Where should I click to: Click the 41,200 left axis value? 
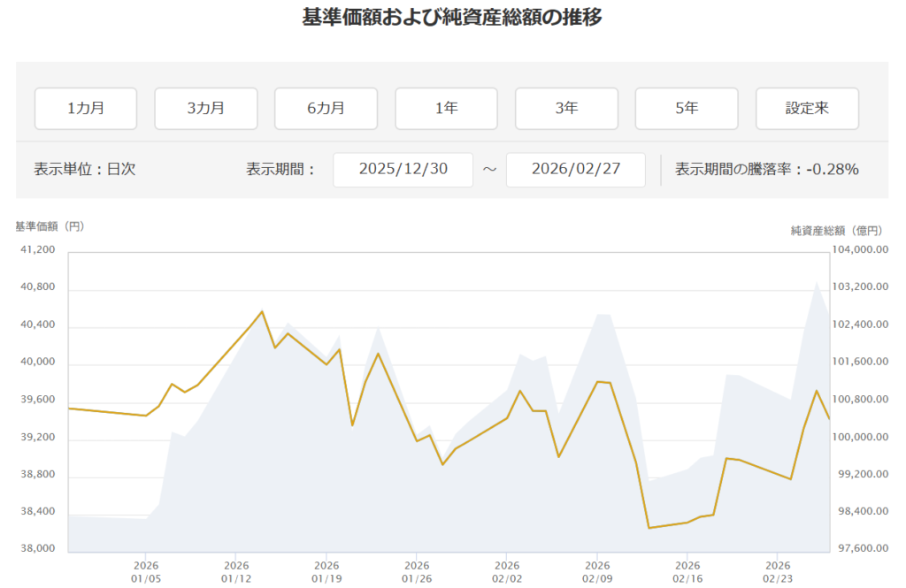pos(37,250)
